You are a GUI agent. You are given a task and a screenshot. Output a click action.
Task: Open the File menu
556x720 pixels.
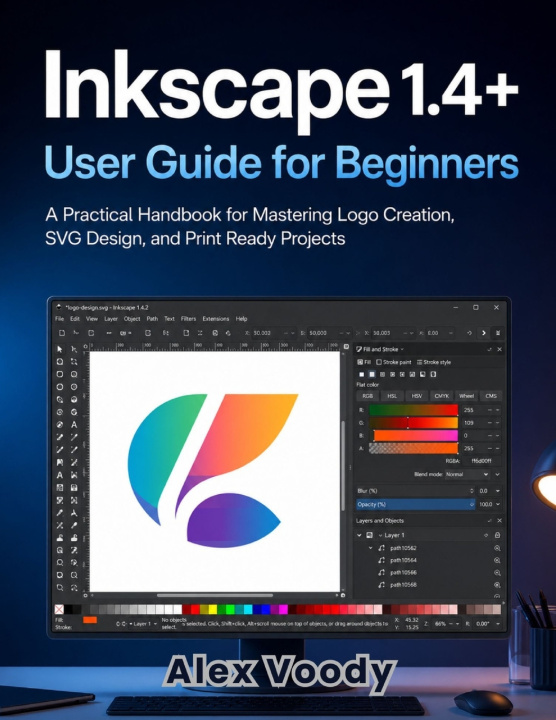[60, 319]
